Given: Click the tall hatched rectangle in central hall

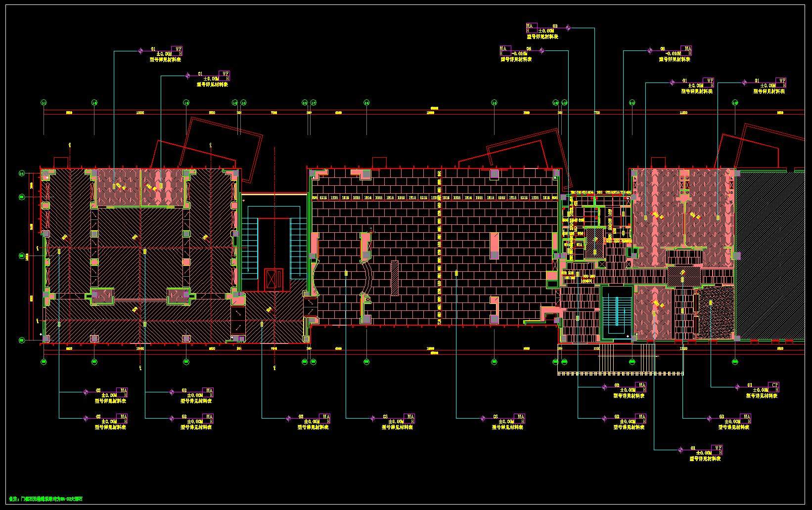Looking at the screenshot, I should tap(394, 278).
